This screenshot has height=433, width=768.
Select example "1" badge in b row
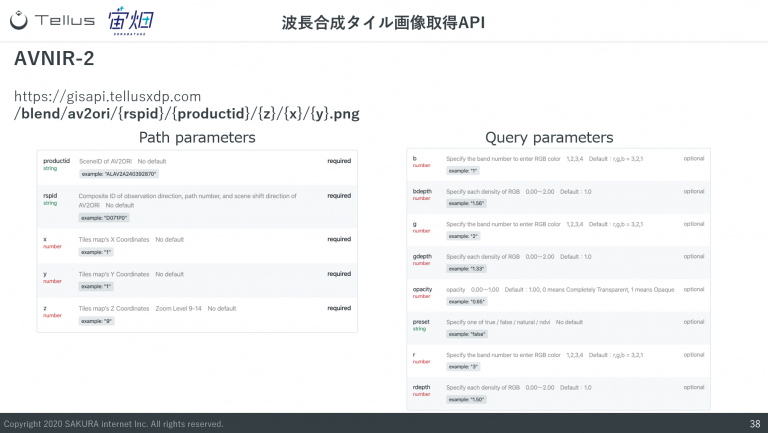(462, 171)
